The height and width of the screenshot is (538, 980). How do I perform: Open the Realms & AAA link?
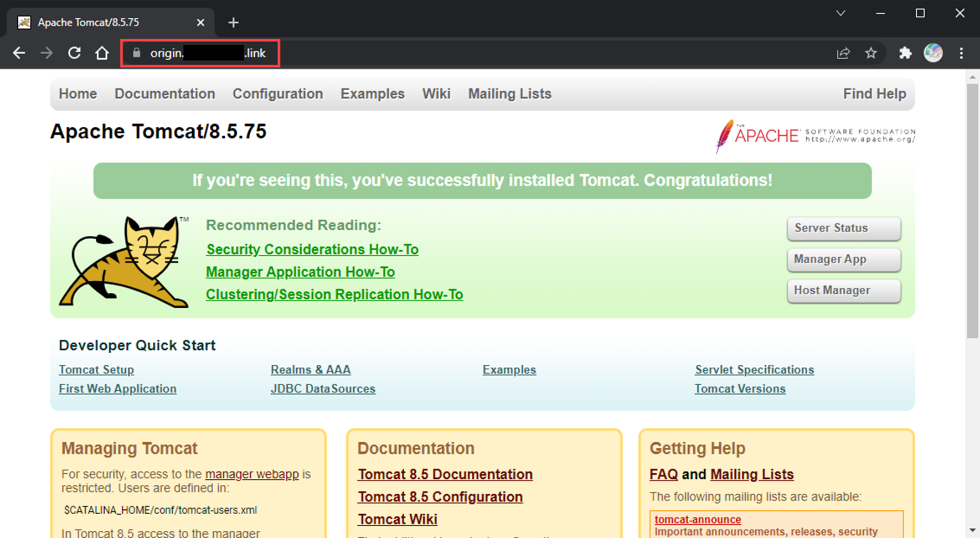click(x=311, y=370)
